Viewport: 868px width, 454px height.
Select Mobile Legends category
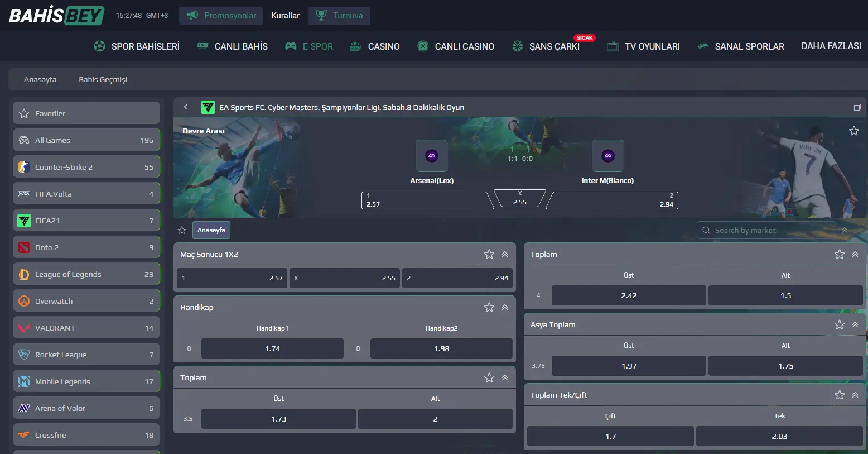(86, 381)
